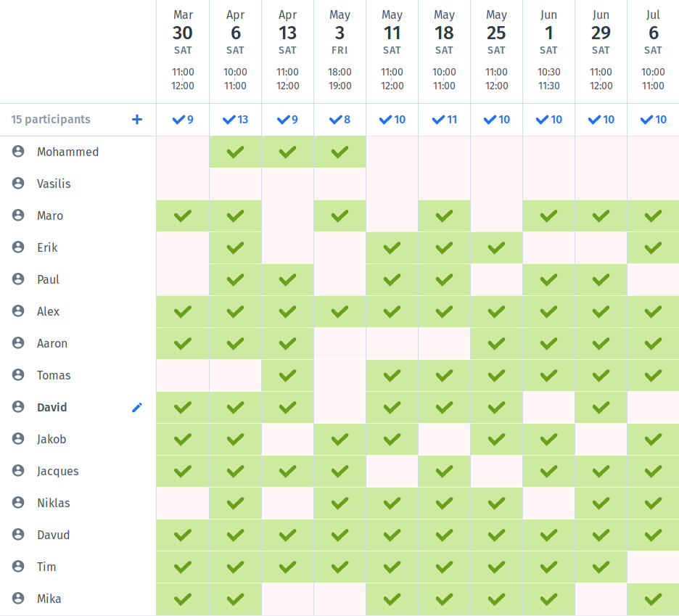679x616 pixels.
Task: Click the avatar icon beside Mika
Action: pyautogui.click(x=18, y=599)
